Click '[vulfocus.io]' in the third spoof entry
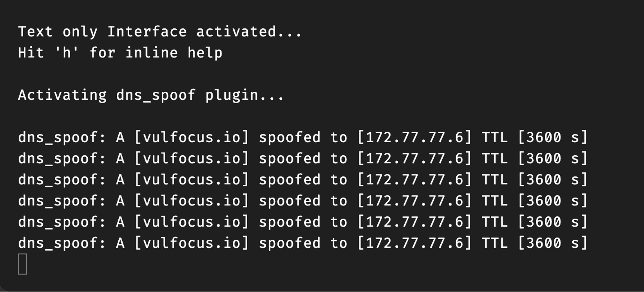The image size is (644, 292). tap(191, 180)
